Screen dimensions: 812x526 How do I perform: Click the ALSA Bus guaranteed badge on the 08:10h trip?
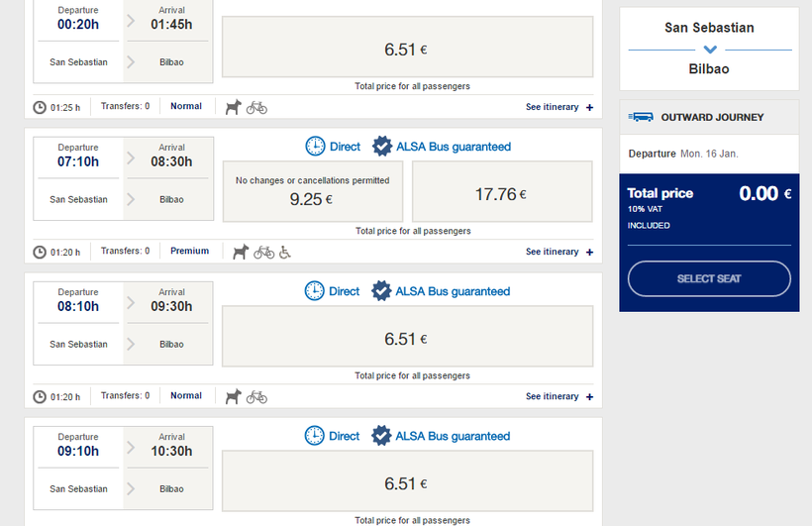point(381,291)
